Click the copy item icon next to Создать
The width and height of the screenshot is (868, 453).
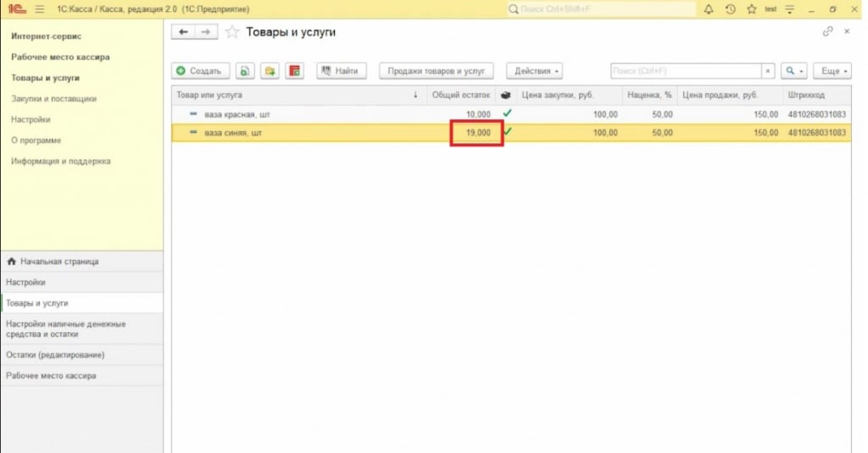[245, 71]
